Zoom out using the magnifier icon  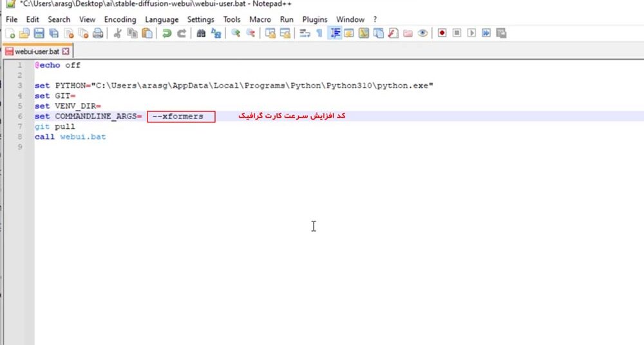click(250, 33)
